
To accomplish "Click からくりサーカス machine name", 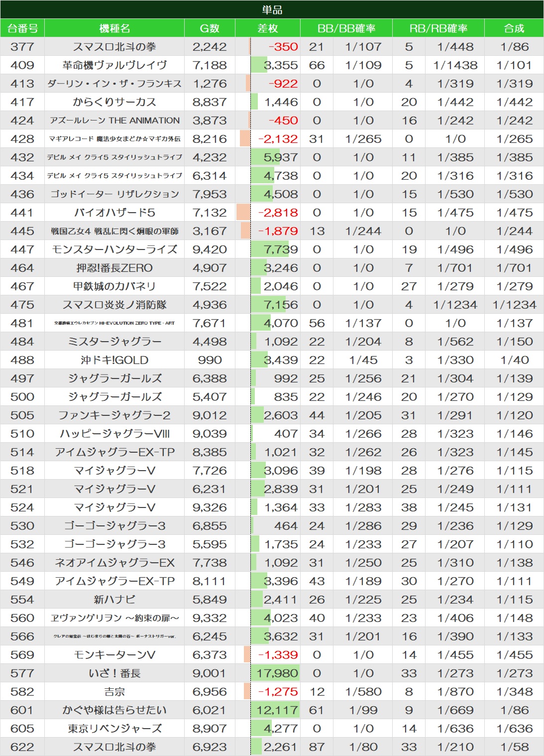I will (114, 102).
